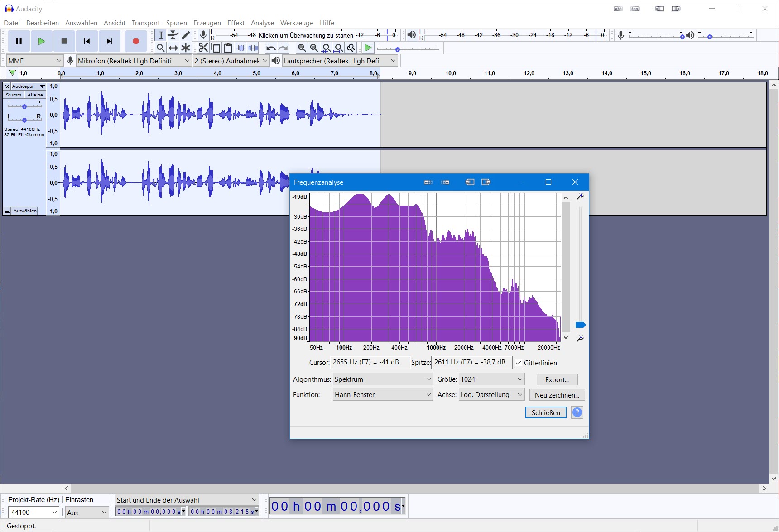Click the track gain slider
Image resolution: width=779 pixels, height=532 pixels.
pyautogui.click(x=24, y=106)
